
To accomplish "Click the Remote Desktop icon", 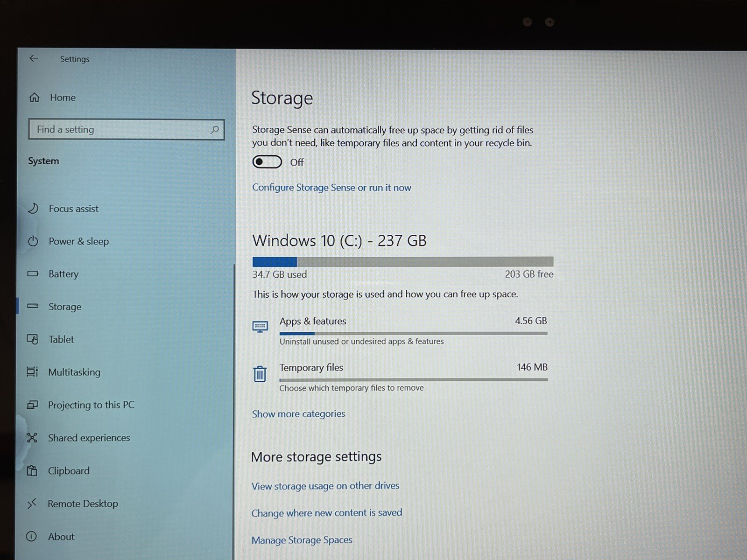I will pos(31,504).
